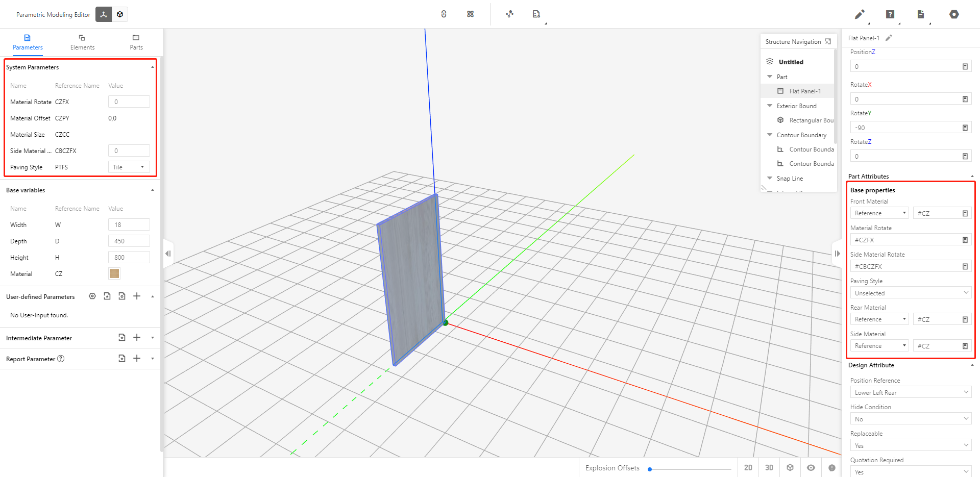The width and height of the screenshot is (980, 477).
Task: Open Side Material Reference dropdown
Action: coord(879,346)
